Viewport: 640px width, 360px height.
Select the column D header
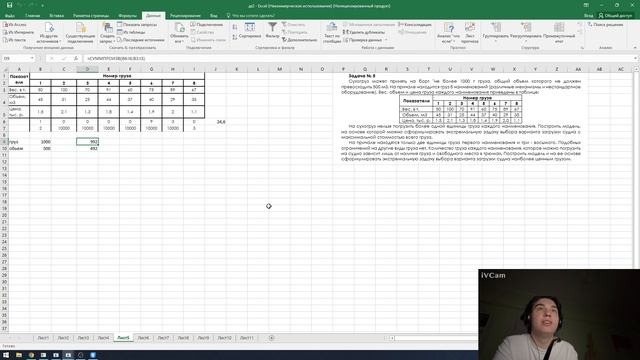[87, 69]
